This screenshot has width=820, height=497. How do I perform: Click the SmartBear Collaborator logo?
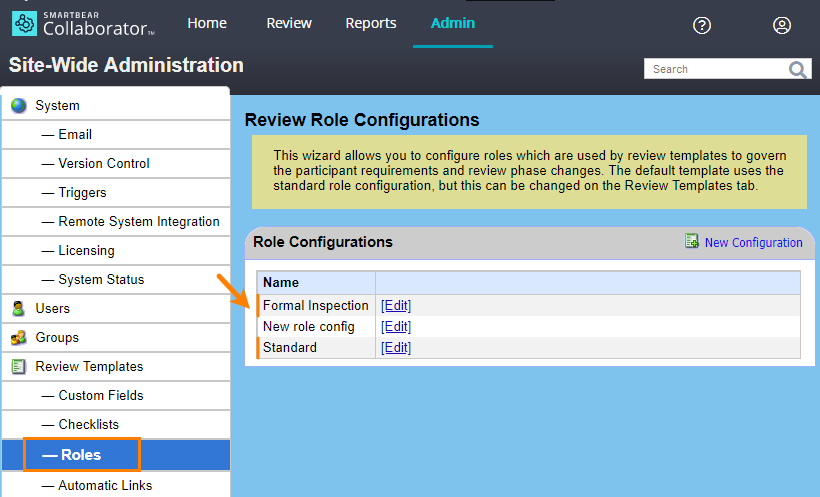(x=83, y=23)
